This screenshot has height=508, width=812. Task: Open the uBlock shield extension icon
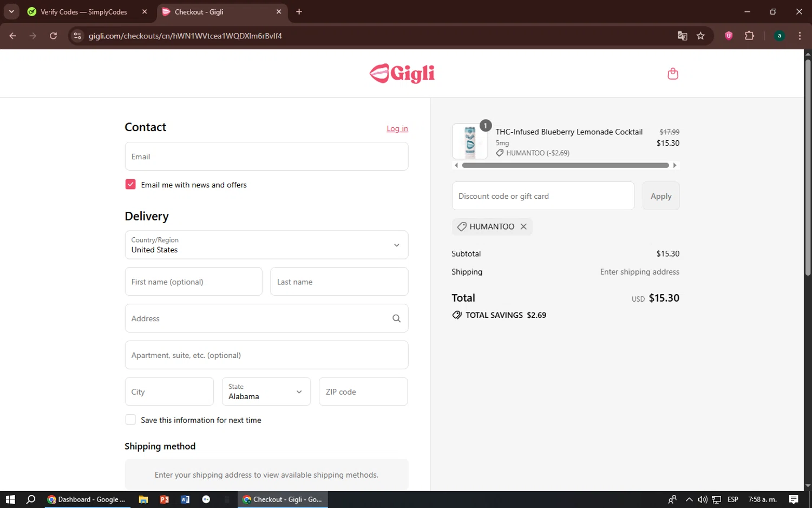tap(729, 36)
